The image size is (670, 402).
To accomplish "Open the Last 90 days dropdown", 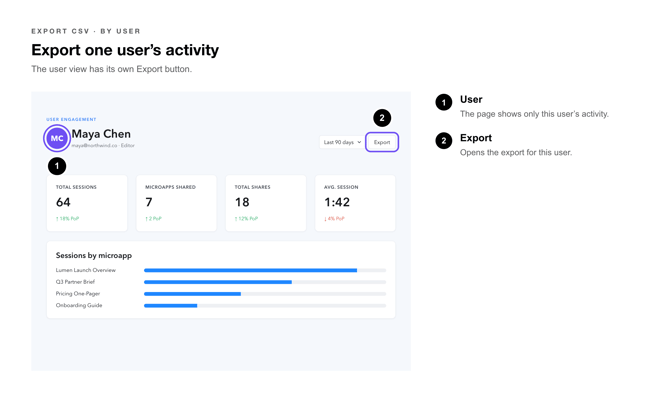I will (342, 142).
